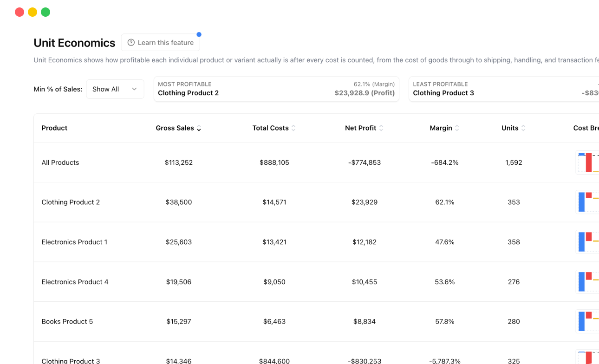
Task: Click the Margin column sort arrows icon
Action: point(458,128)
